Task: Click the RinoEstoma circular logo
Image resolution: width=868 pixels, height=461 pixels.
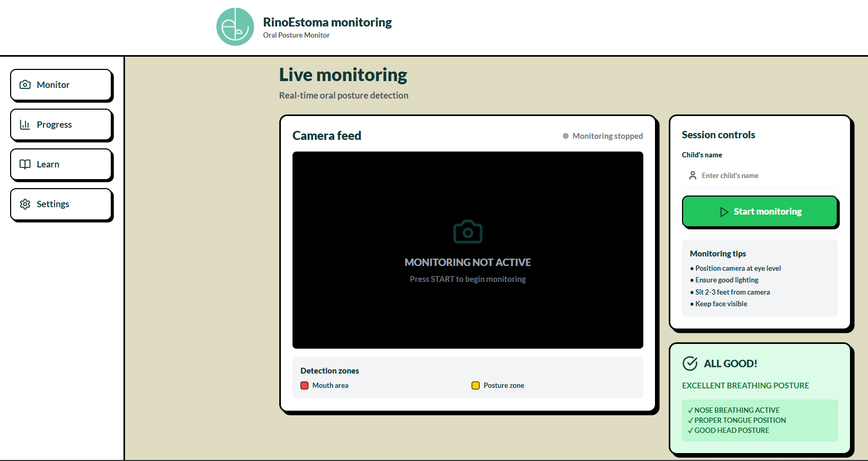Action: tap(235, 27)
